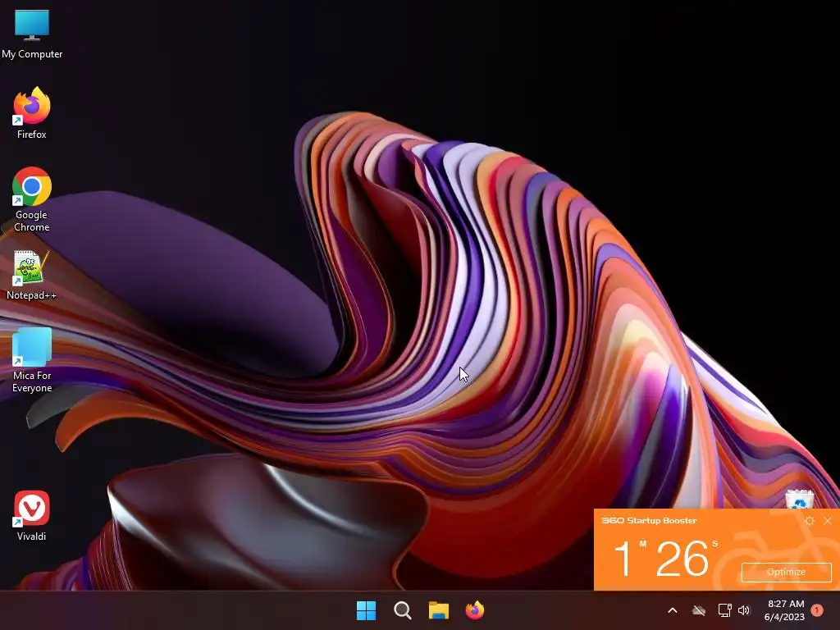Click Optimize in 360 Startup Booster

(x=786, y=572)
